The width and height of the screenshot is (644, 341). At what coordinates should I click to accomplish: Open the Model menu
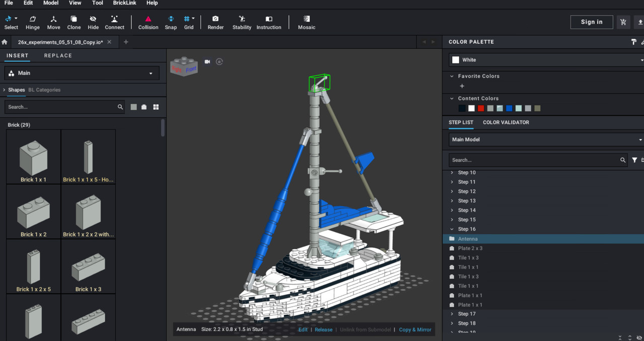(x=51, y=3)
